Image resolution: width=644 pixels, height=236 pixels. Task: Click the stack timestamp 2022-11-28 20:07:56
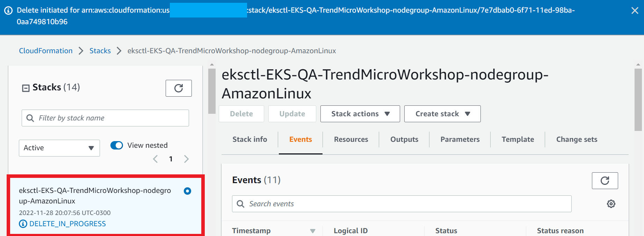tap(65, 213)
